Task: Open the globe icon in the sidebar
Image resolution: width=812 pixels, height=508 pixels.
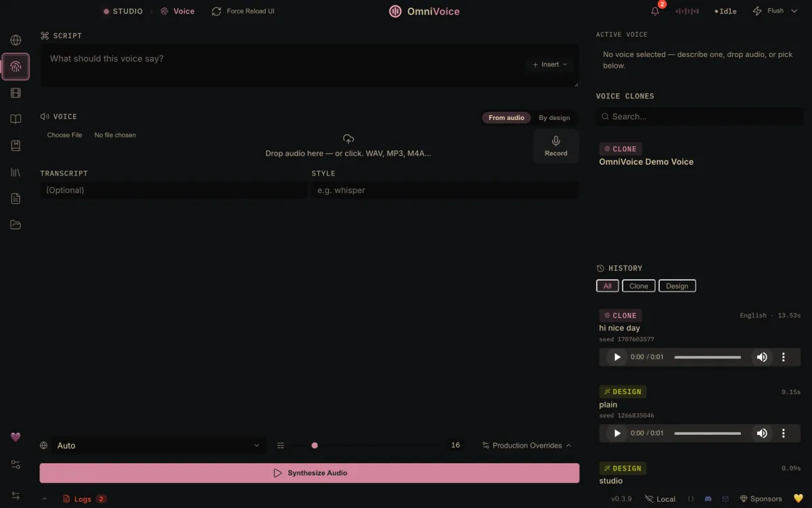Action: pyautogui.click(x=16, y=40)
